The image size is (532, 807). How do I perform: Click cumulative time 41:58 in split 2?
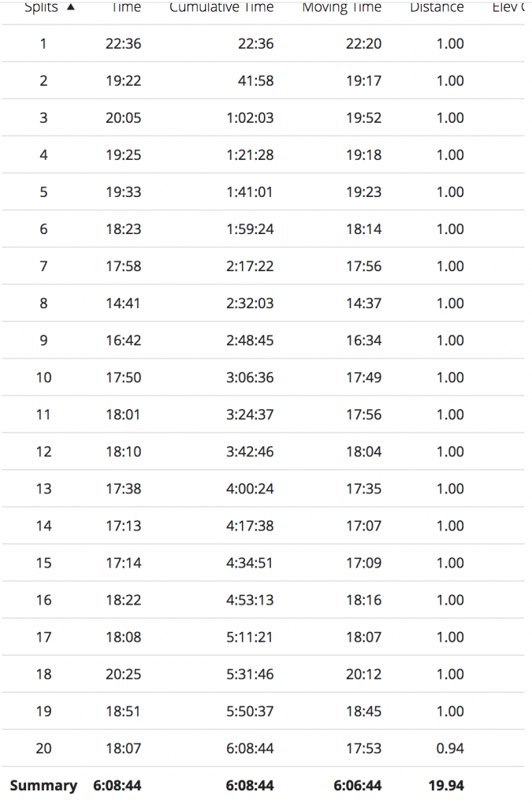pos(255,81)
